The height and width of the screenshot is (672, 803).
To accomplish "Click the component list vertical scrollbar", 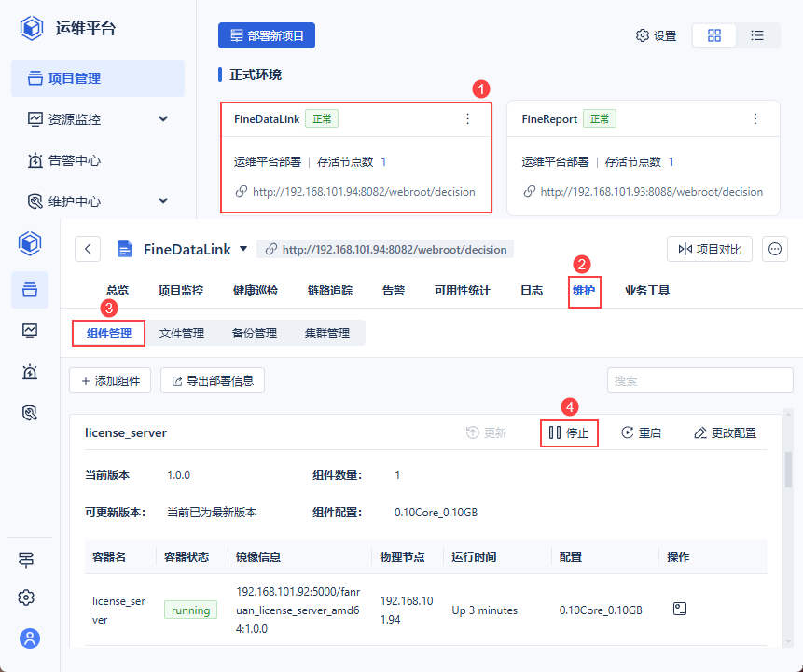I will 789,470.
